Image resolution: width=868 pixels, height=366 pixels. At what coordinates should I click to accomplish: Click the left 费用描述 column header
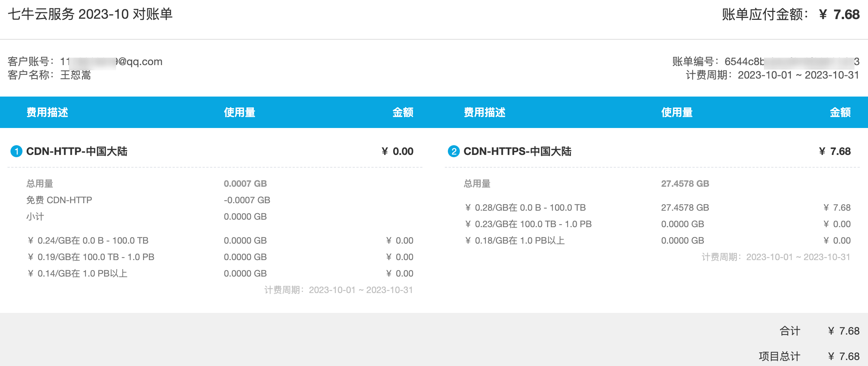(47, 112)
